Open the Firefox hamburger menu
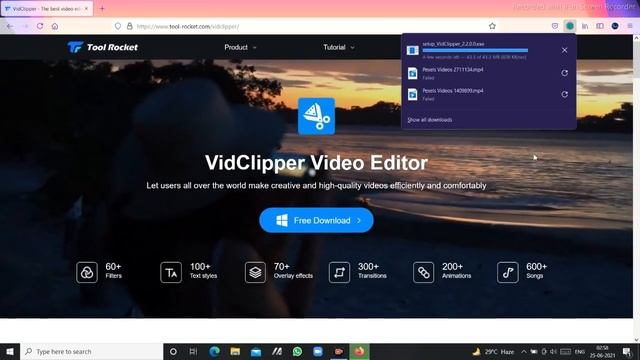 630,26
